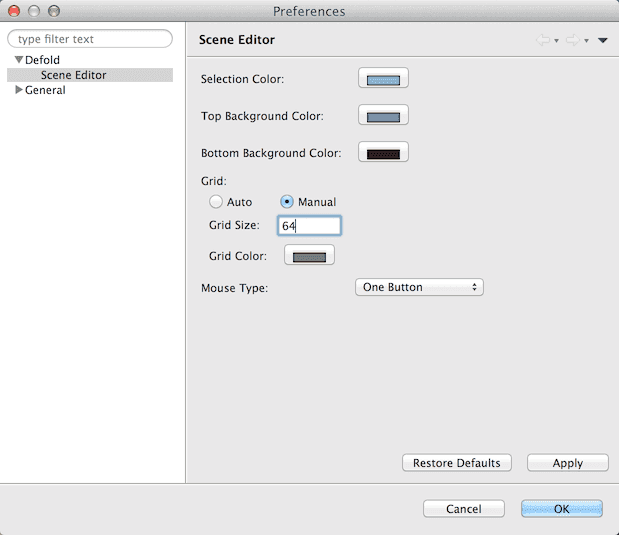
Task: Select the Auto grid radio button
Action: pos(215,202)
